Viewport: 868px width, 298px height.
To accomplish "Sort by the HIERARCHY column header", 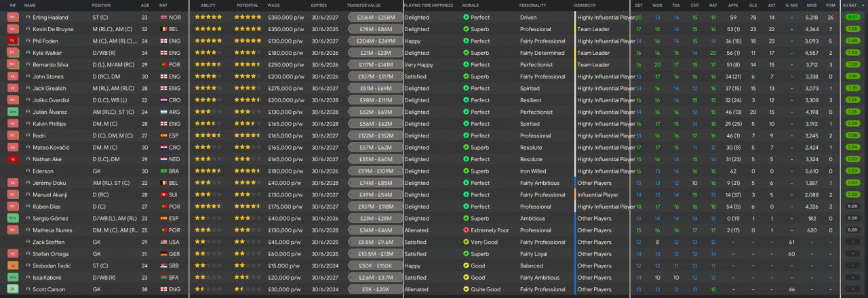I will 585,5.
